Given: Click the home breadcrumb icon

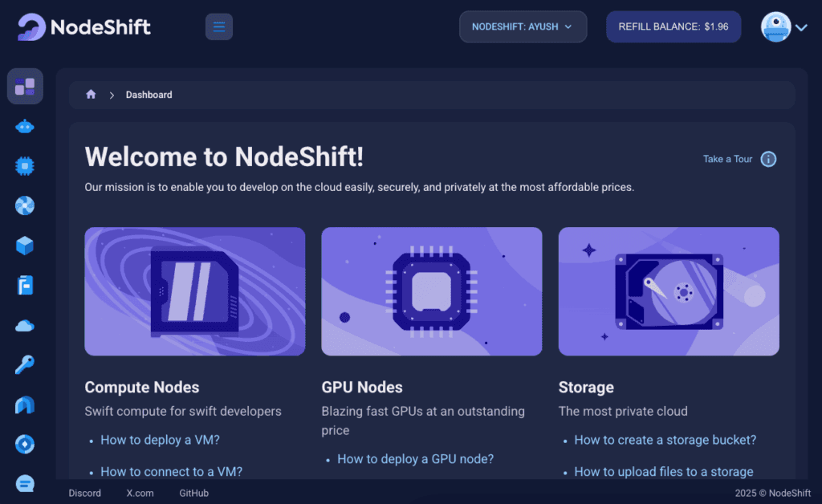Looking at the screenshot, I should (x=91, y=95).
